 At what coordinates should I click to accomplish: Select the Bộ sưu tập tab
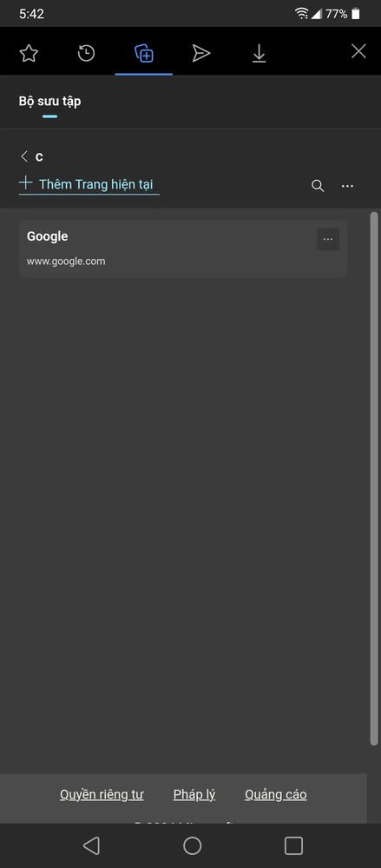[x=49, y=102]
